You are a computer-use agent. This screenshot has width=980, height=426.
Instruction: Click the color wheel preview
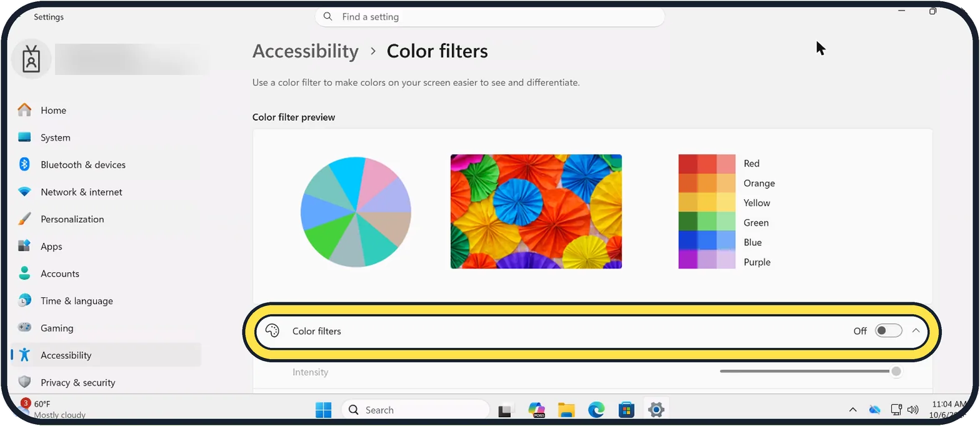point(356,212)
